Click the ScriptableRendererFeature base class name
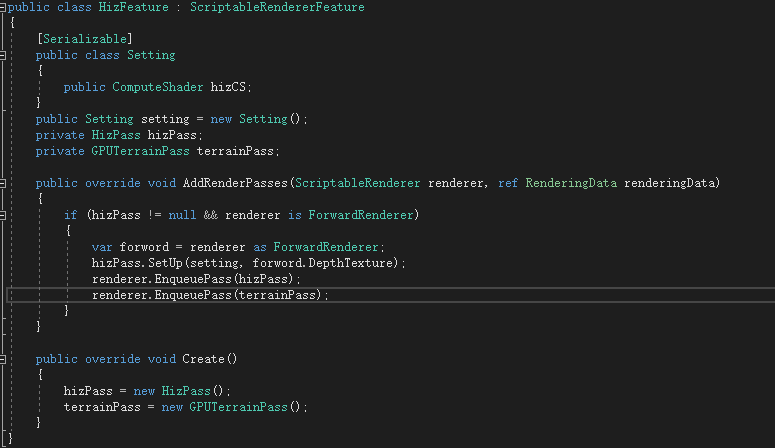 coord(277,7)
